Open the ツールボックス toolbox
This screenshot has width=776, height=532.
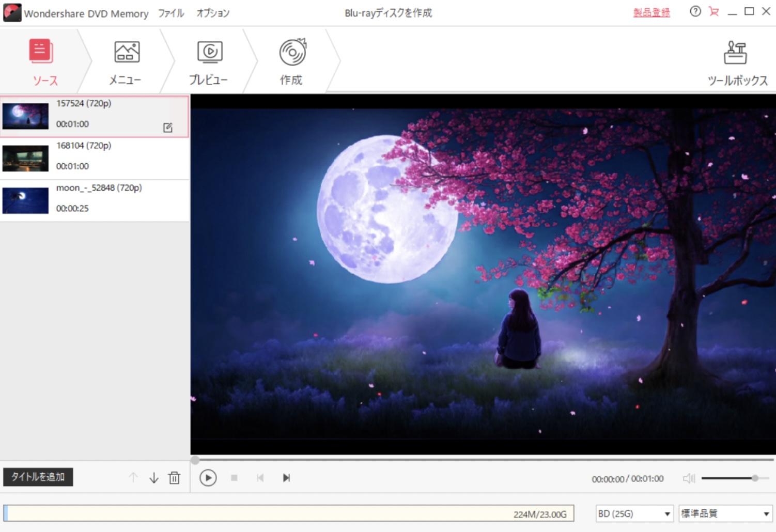click(x=737, y=63)
